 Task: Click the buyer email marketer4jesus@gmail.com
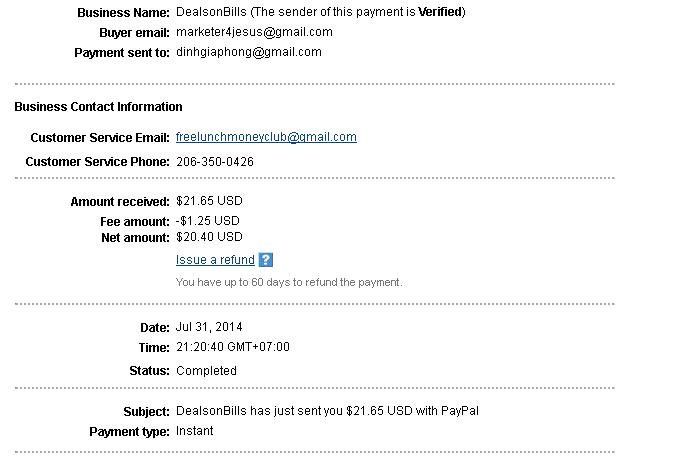click(254, 32)
